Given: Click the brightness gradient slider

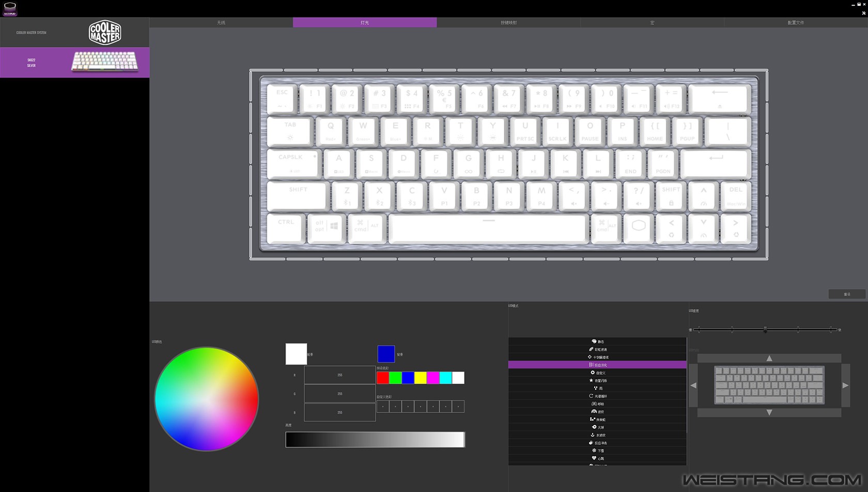Looking at the screenshot, I should click(375, 439).
